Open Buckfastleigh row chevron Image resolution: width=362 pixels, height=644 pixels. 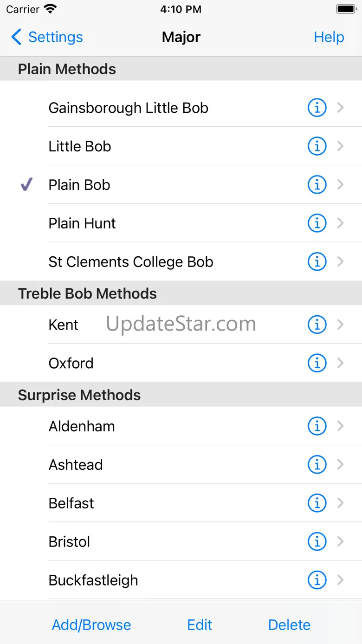coord(341,580)
